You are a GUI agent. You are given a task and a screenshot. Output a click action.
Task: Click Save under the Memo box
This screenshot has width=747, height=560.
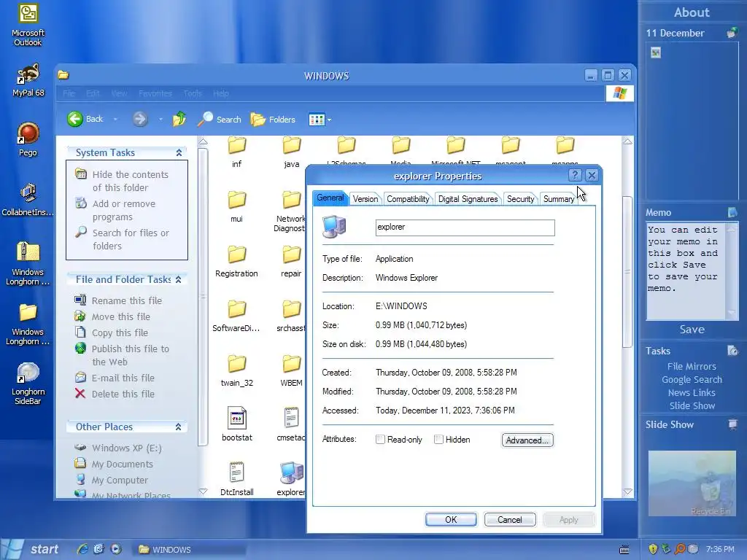692,330
